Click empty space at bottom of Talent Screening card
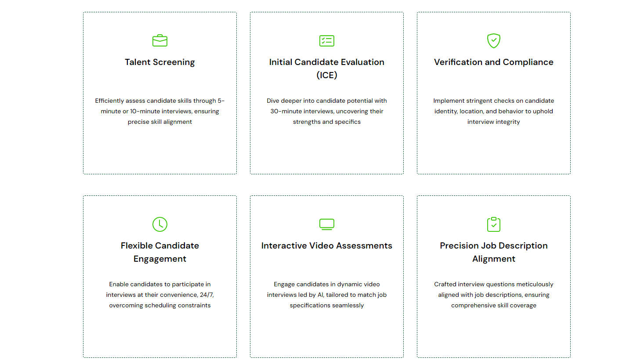 (160, 154)
